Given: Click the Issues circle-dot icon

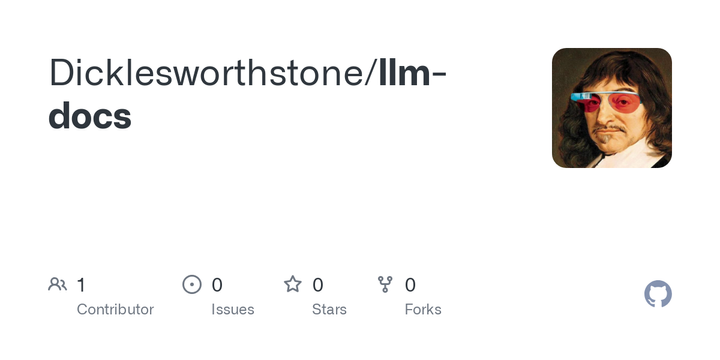Looking at the screenshot, I should point(192,285).
